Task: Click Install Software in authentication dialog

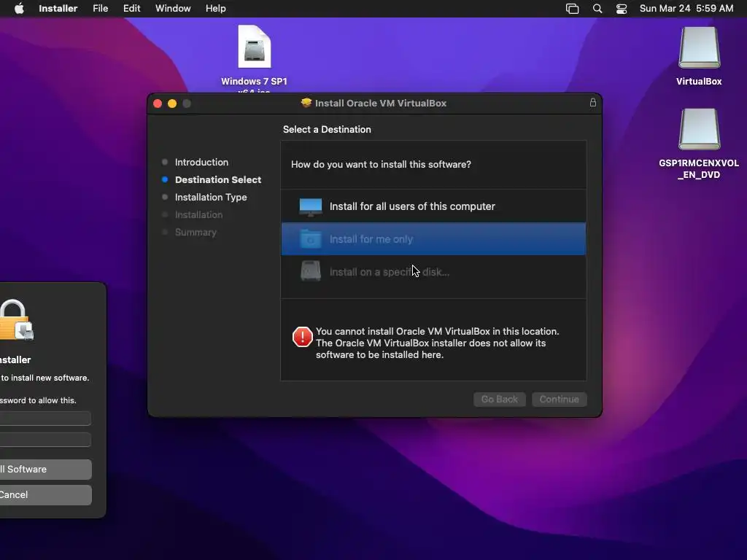Action: [x=46, y=469]
